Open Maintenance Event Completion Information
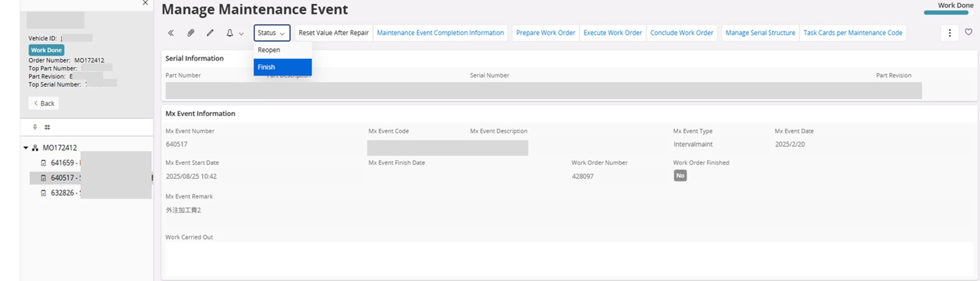The height and width of the screenshot is (281, 980). click(440, 33)
